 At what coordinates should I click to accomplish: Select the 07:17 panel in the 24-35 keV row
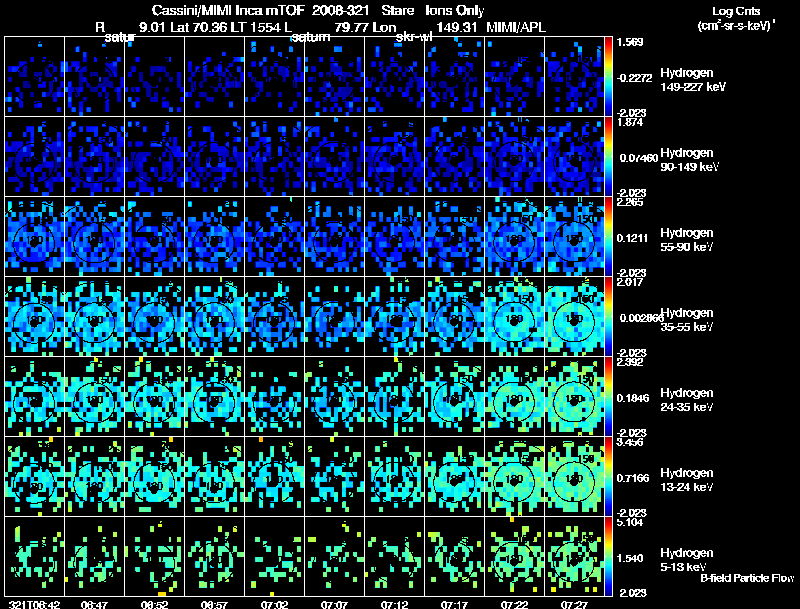point(454,397)
